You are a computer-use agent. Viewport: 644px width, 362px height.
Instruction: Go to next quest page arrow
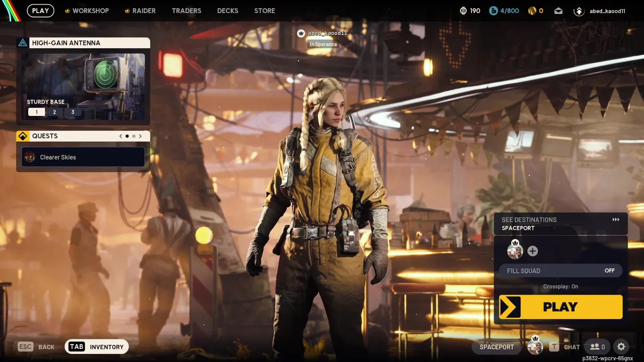140,136
